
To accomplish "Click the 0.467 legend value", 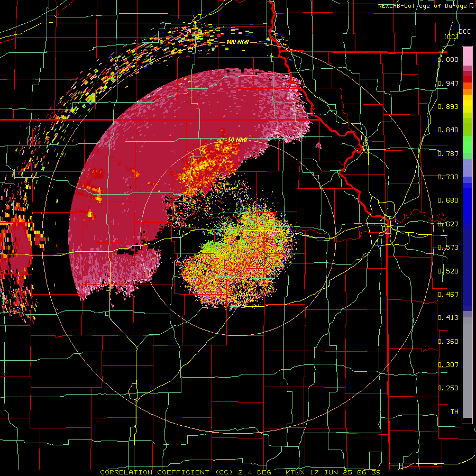I will click(x=448, y=295).
